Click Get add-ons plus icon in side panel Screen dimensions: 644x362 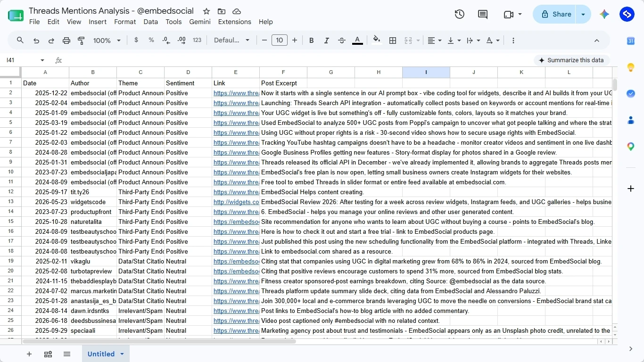click(x=631, y=189)
